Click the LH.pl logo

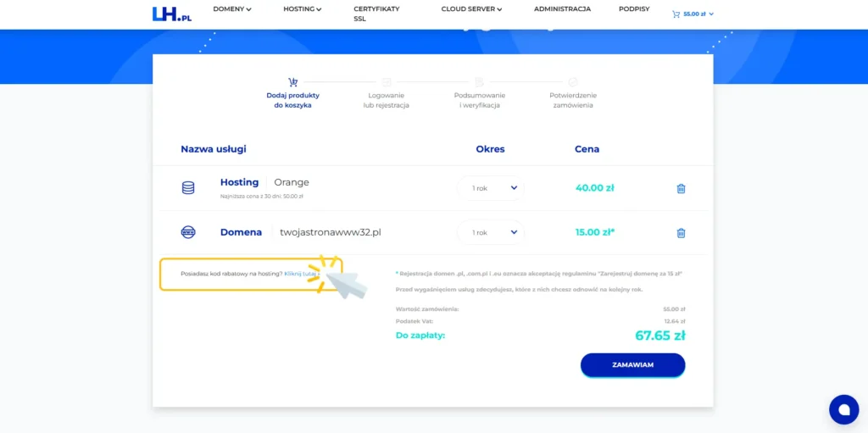[x=171, y=14]
